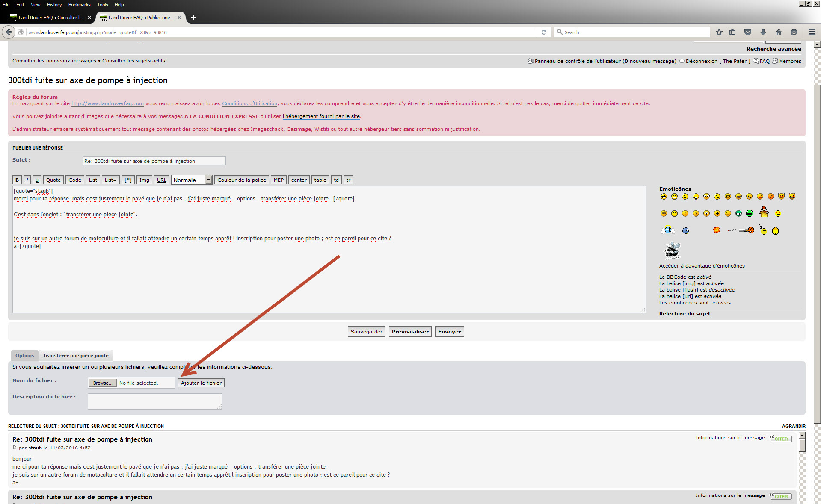Open the Bookmarks menu
The image size is (821, 504).
79,5
